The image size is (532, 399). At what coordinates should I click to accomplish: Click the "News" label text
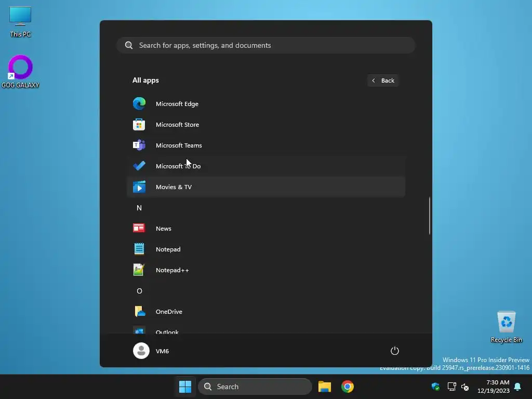click(x=164, y=229)
